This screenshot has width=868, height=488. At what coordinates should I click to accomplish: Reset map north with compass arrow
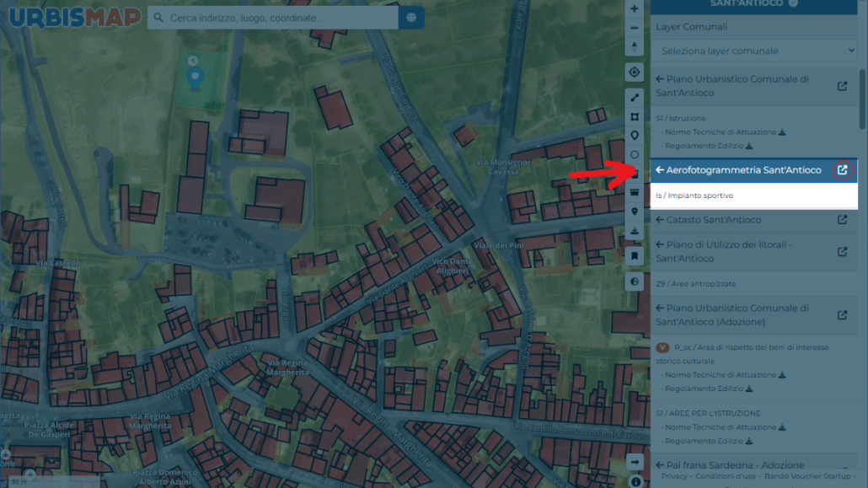[x=635, y=46]
